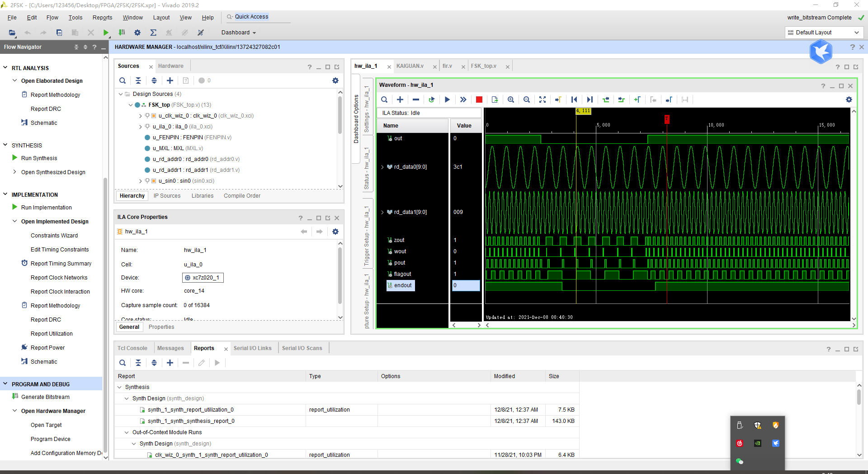This screenshot has height=474, width=868.
Task: Open the Reports menu
Action: point(102,18)
